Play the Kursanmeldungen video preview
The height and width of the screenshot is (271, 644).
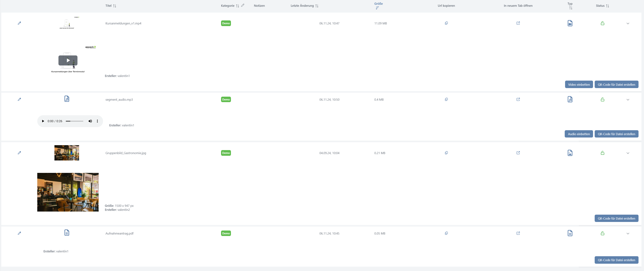[x=68, y=60]
